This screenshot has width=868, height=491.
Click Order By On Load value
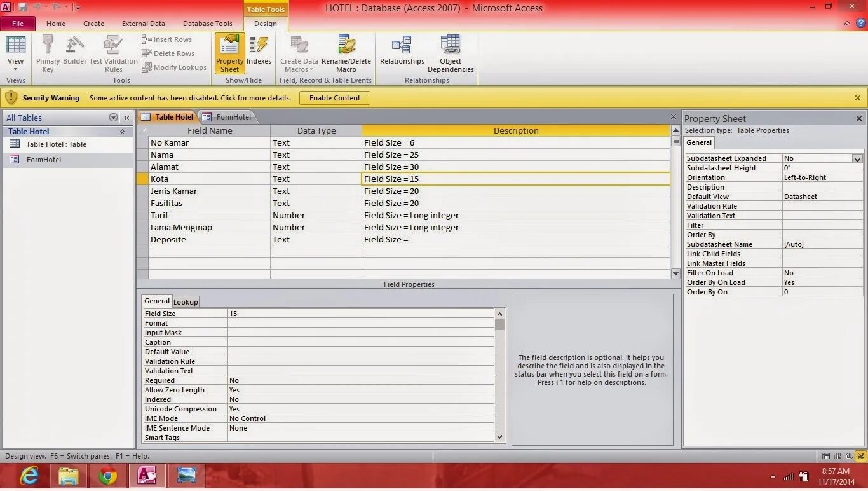click(822, 282)
